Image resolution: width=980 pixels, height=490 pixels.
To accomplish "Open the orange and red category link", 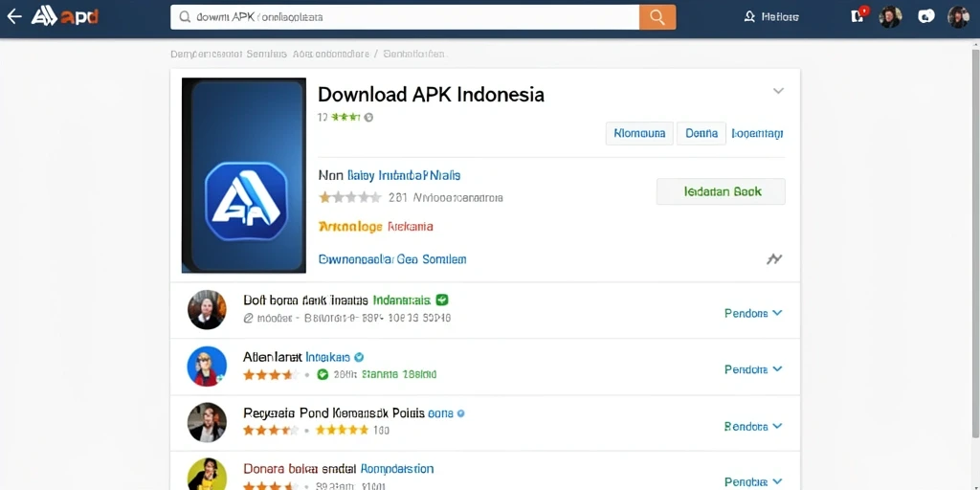I will (375, 226).
